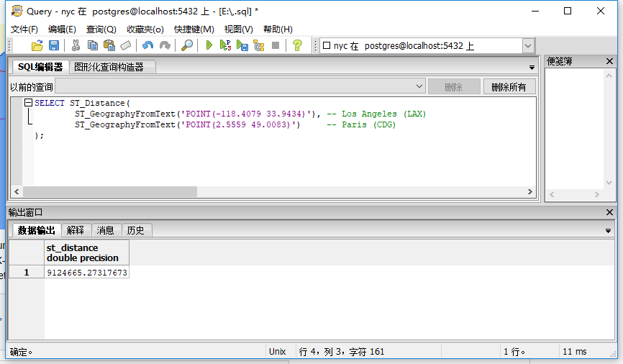
Task: Select result cell 9124665.27317673
Action: [86, 273]
